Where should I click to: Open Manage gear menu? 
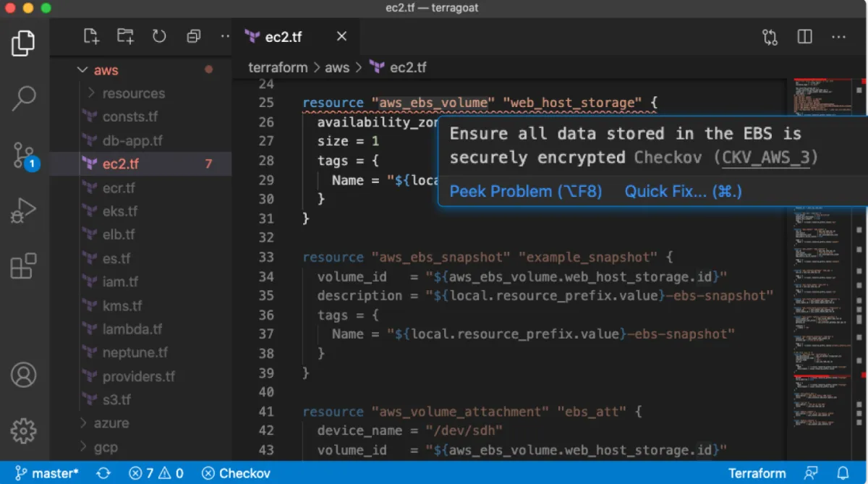pyautogui.click(x=23, y=430)
